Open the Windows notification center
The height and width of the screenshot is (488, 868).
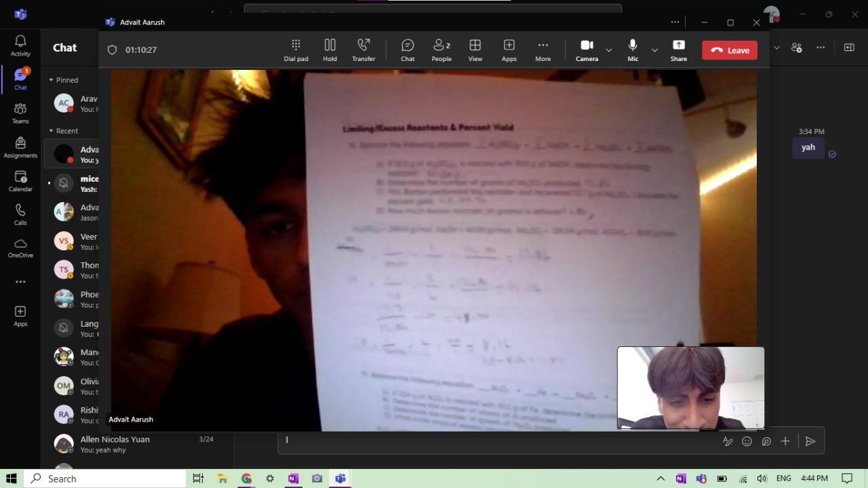pyautogui.click(x=847, y=479)
